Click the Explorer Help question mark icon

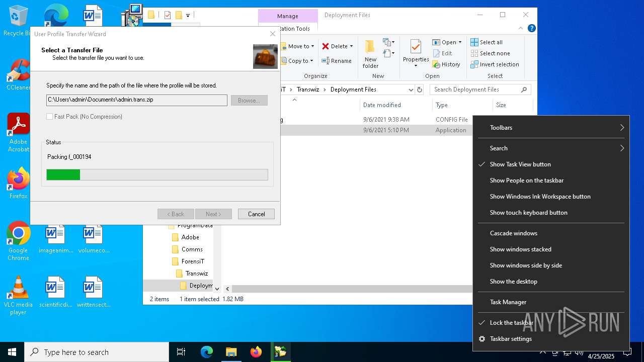click(531, 29)
